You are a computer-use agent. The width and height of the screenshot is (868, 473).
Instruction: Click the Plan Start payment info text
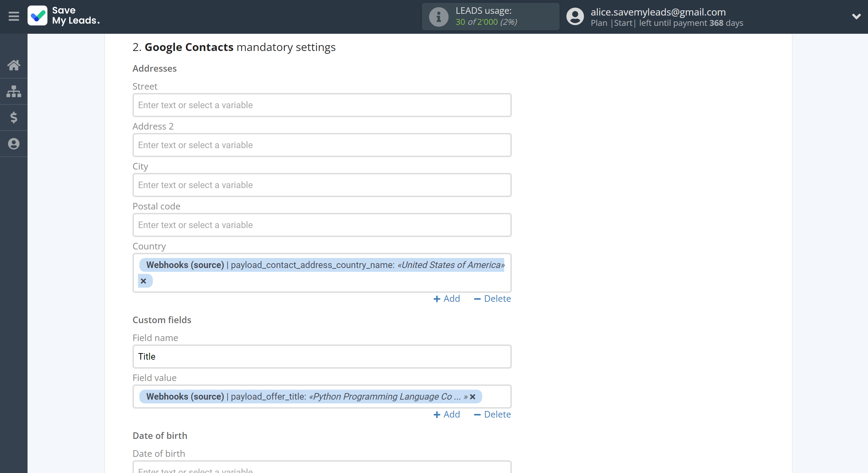[x=667, y=23]
